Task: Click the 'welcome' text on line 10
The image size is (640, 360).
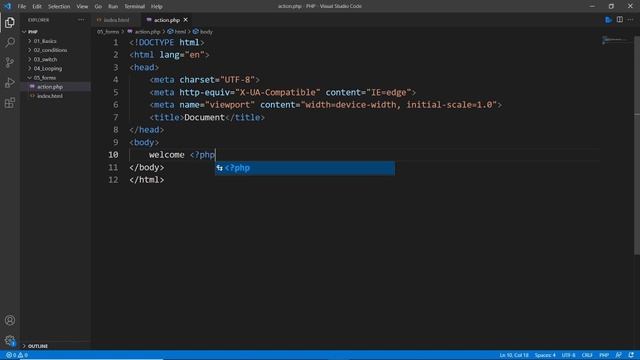Action: 167,155
